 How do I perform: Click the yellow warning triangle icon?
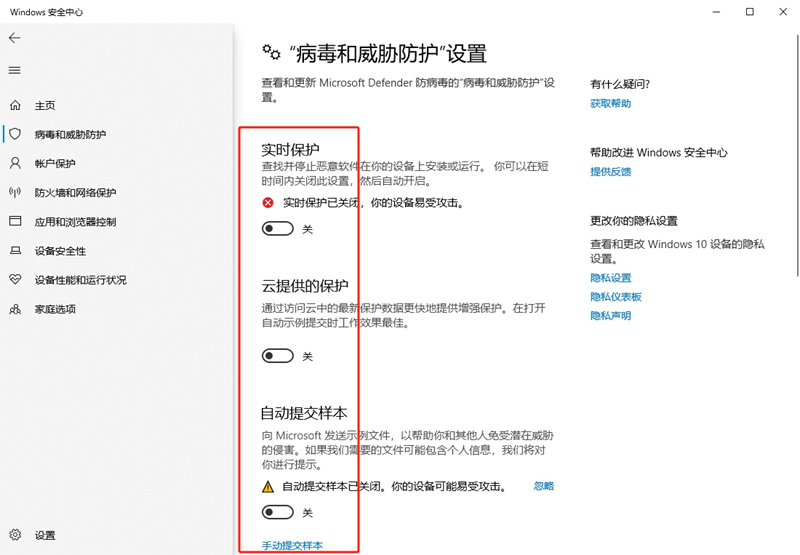pyautogui.click(x=268, y=487)
